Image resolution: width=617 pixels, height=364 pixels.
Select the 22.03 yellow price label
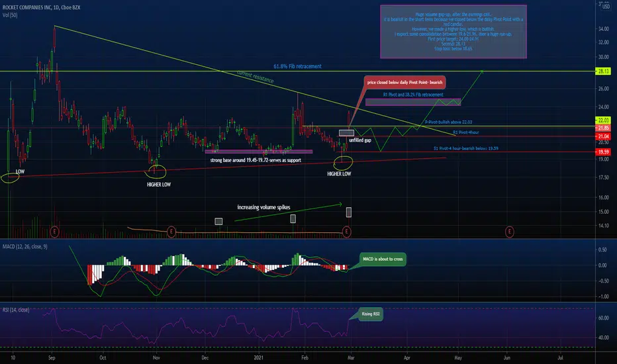click(603, 120)
